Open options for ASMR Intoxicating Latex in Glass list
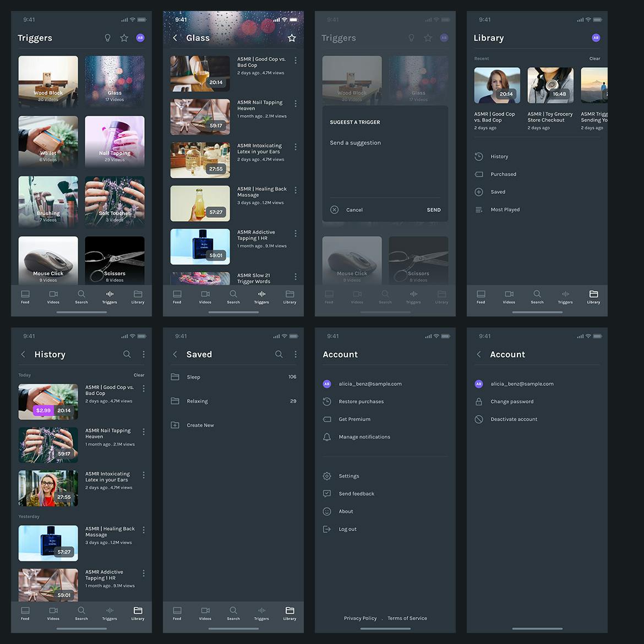The width and height of the screenshot is (644, 644). (x=295, y=146)
